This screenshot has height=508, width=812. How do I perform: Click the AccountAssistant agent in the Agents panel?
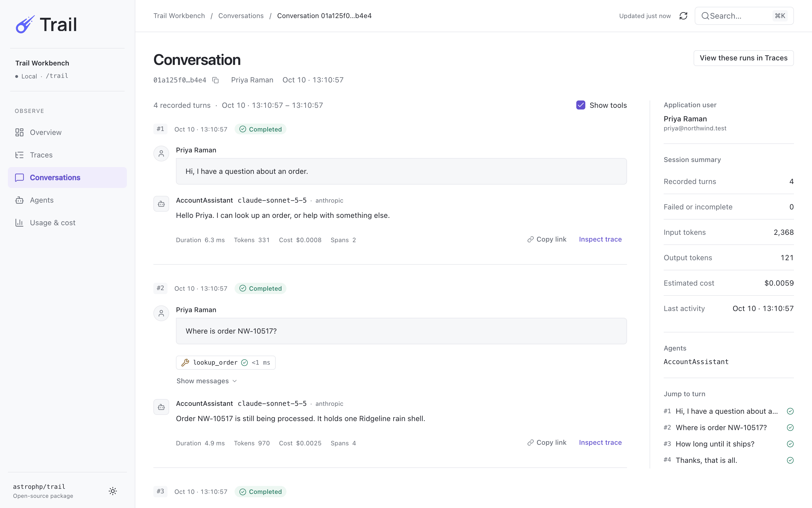696,362
